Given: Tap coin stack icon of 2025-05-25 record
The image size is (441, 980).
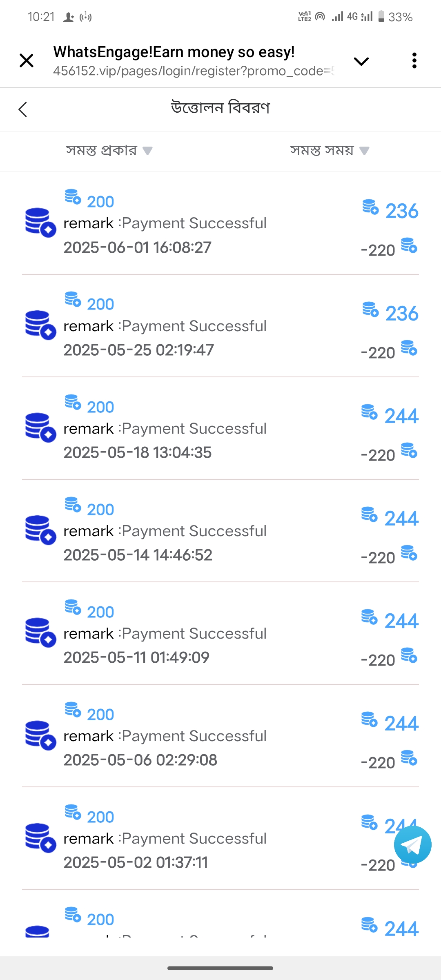Looking at the screenshot, I should click(x=40, y=325).
